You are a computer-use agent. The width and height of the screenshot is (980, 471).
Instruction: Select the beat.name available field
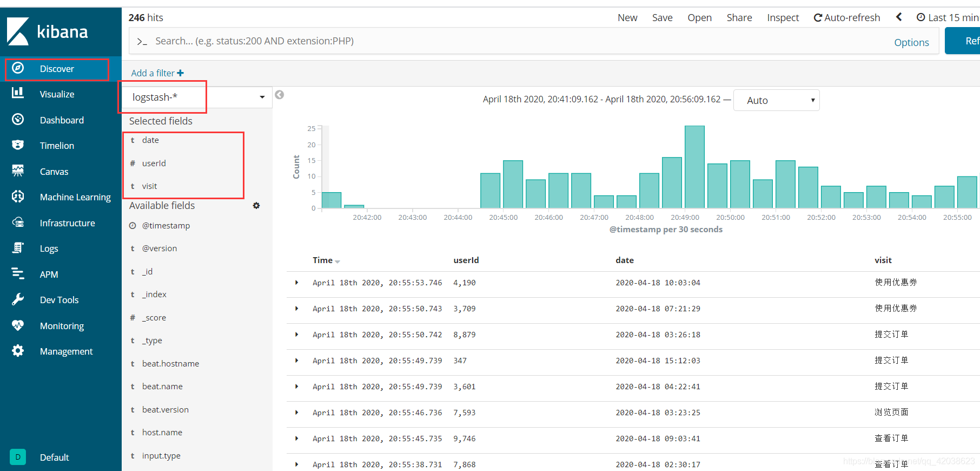click(162, 387)
